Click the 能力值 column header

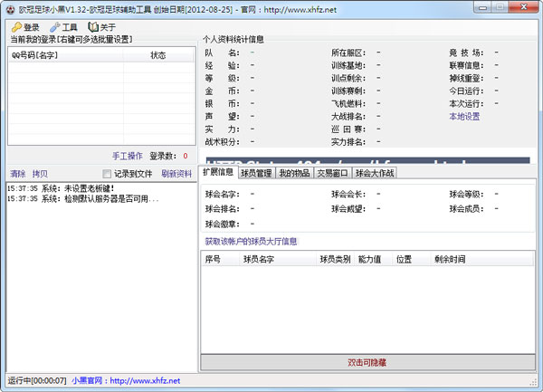(x=373, y=259)
